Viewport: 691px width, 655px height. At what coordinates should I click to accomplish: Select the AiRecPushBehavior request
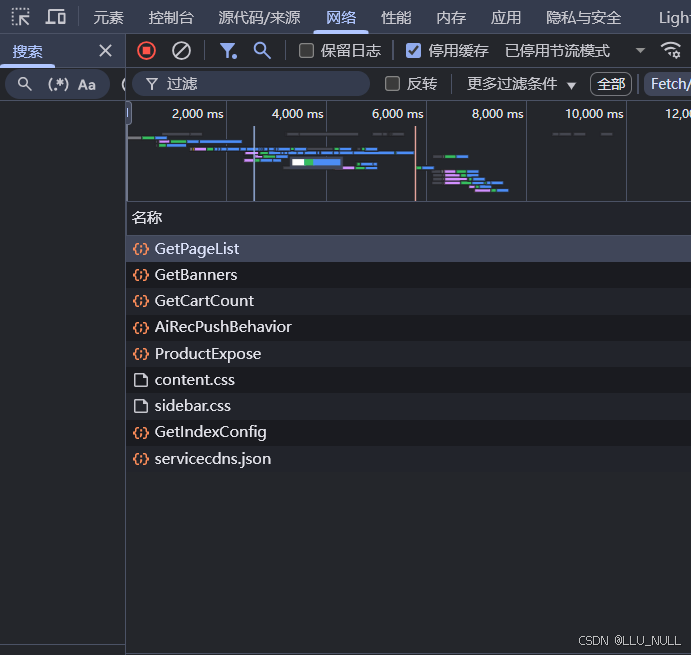409,327
